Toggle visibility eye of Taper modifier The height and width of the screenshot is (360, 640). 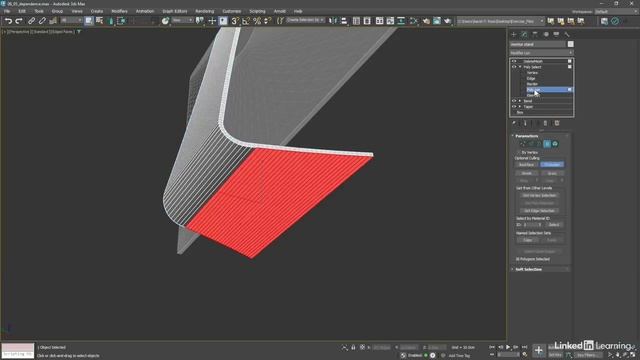pyautogui.click(x=514, y=107)
